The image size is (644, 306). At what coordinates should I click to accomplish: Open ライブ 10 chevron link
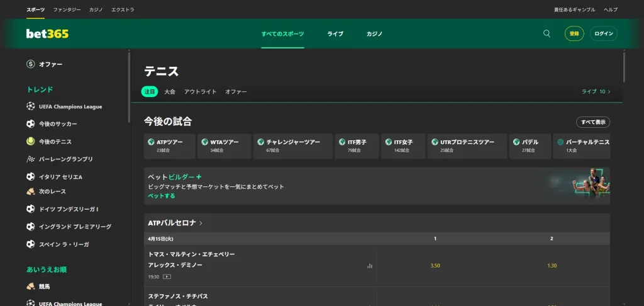point(596,92)
